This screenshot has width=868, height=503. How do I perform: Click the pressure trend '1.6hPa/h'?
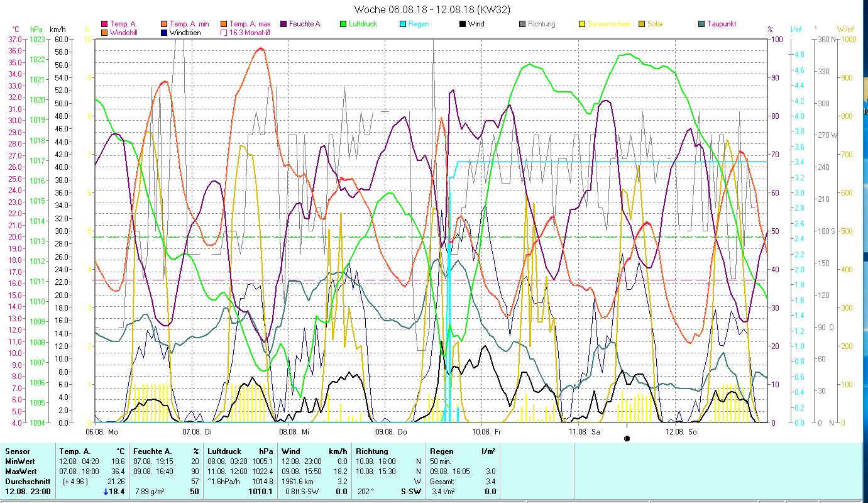point(224,482)
